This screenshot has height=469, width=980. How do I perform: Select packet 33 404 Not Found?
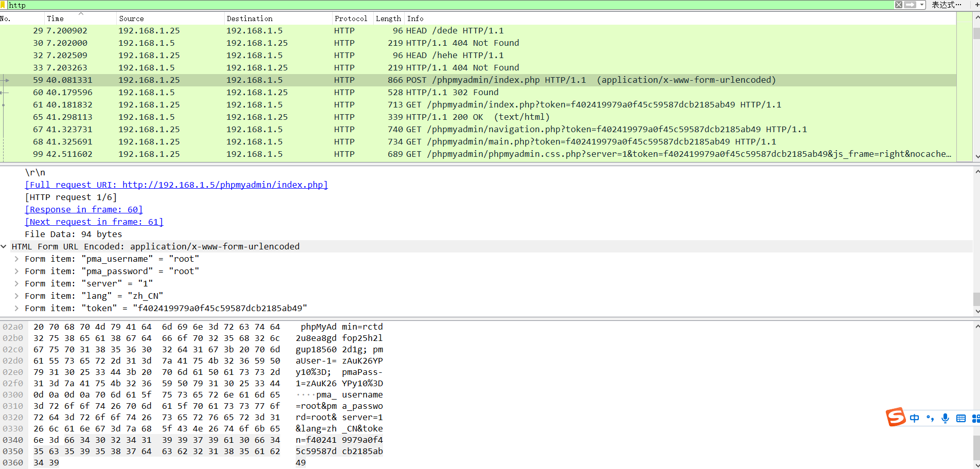click(x=478, y=68)
